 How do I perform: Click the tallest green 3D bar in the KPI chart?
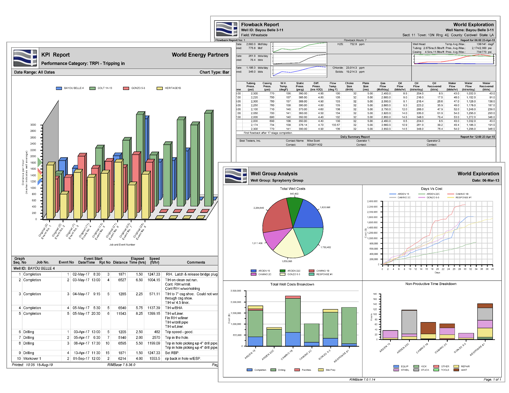(208, 158)
